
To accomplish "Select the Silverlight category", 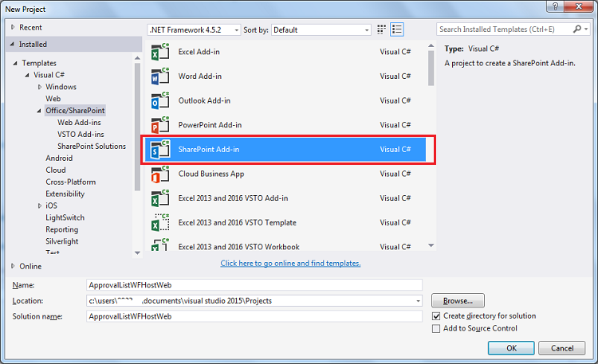I will click(61, 241).
